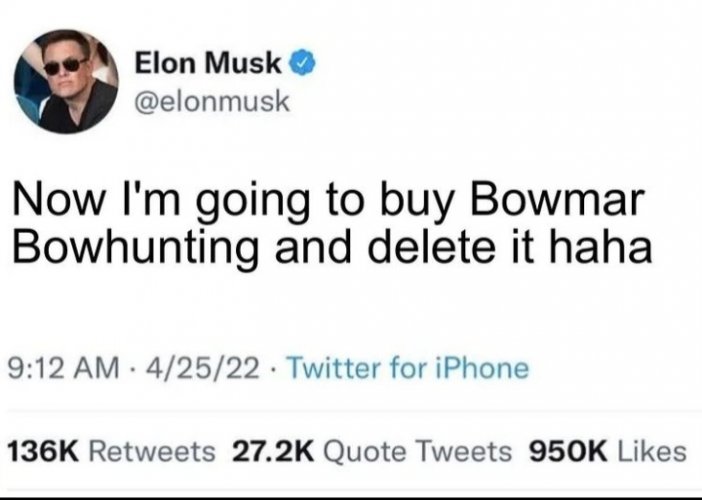Open the Likes label list
This screenshot has height=500, width=702.
click(652, 452)
